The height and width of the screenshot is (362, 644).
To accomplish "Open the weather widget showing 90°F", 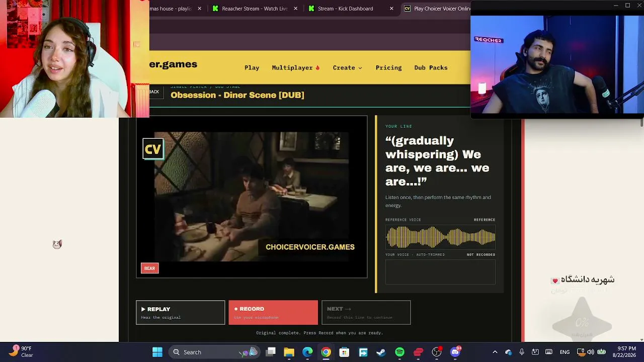I will (x=21, y=351).
